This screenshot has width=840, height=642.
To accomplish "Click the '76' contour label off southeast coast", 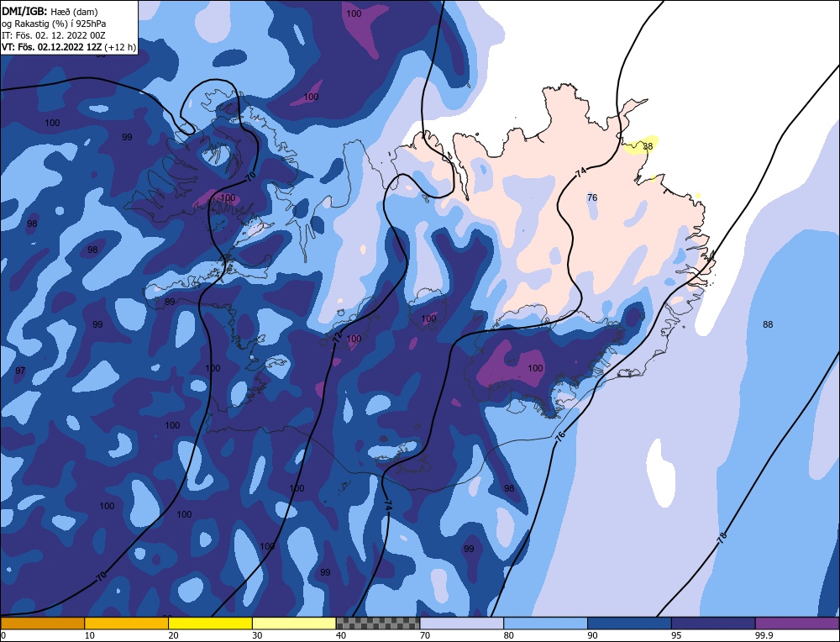I will point(560,435).
